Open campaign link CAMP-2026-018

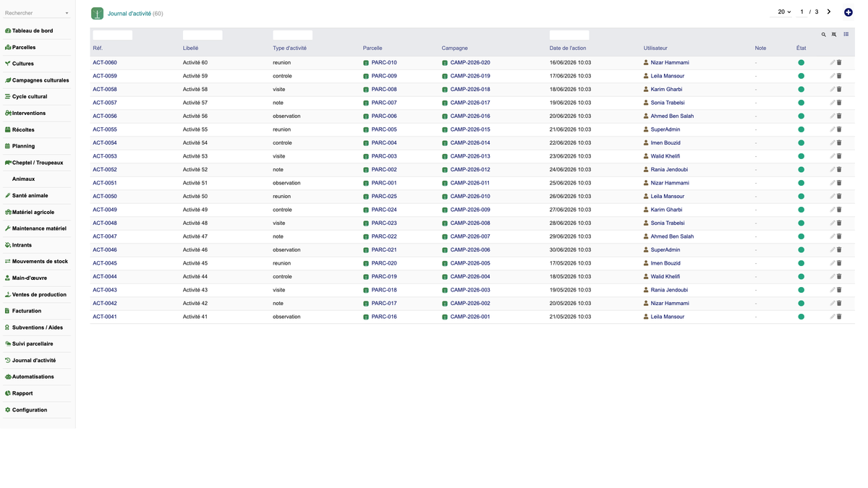click(x=470, y=90)
